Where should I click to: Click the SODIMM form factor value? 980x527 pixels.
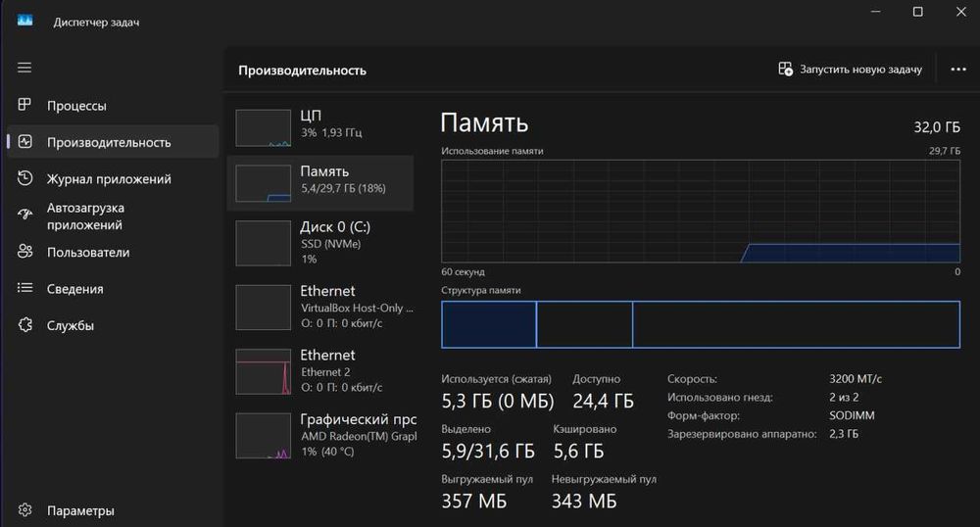(x=852, y=415)
